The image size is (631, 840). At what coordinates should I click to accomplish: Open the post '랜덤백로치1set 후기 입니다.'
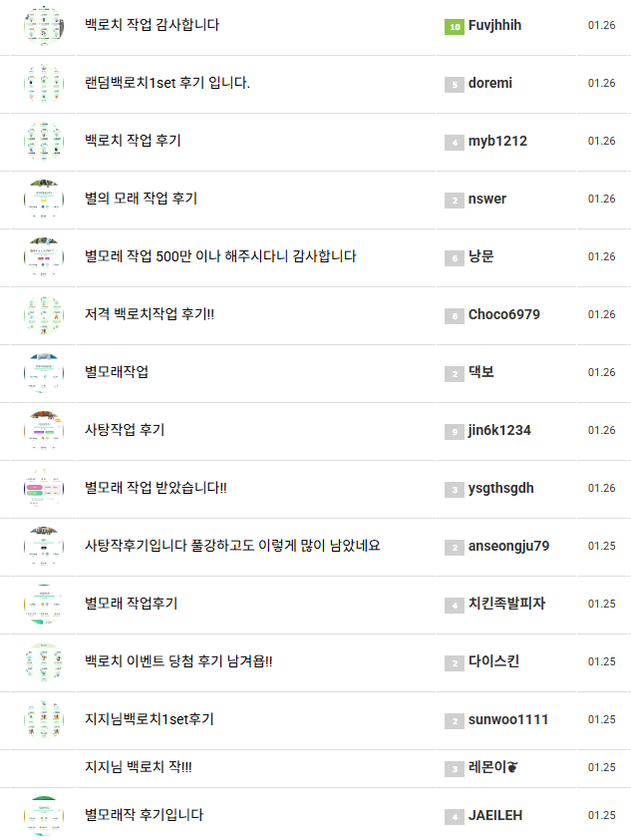[167, 83]
